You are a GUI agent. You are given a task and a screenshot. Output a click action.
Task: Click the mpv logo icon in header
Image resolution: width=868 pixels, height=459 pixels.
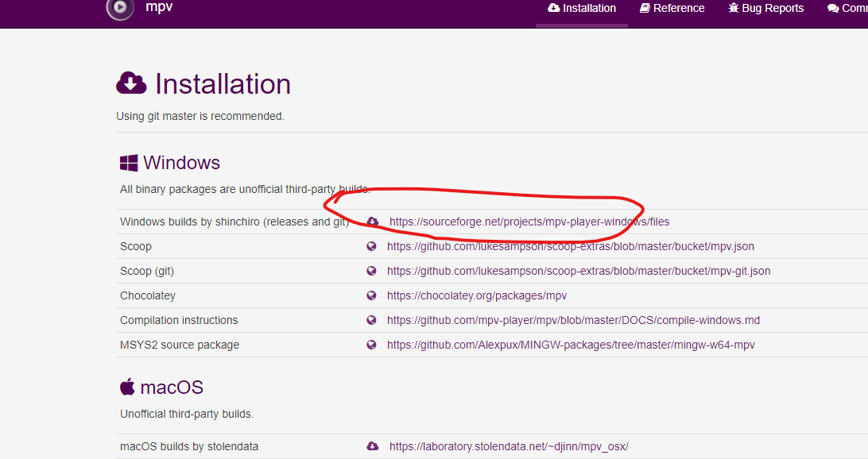(x=120, y=8)
